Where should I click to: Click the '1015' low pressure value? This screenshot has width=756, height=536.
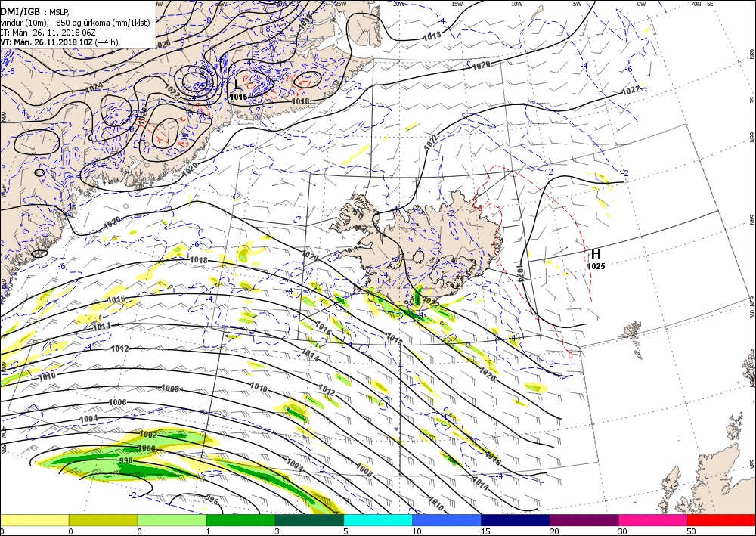pos(239,97)
